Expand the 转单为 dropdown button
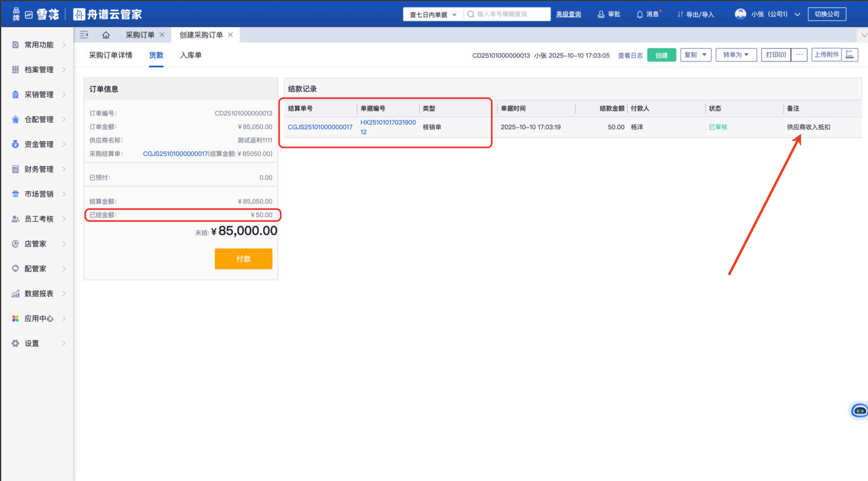 click(x=736, y=55)
